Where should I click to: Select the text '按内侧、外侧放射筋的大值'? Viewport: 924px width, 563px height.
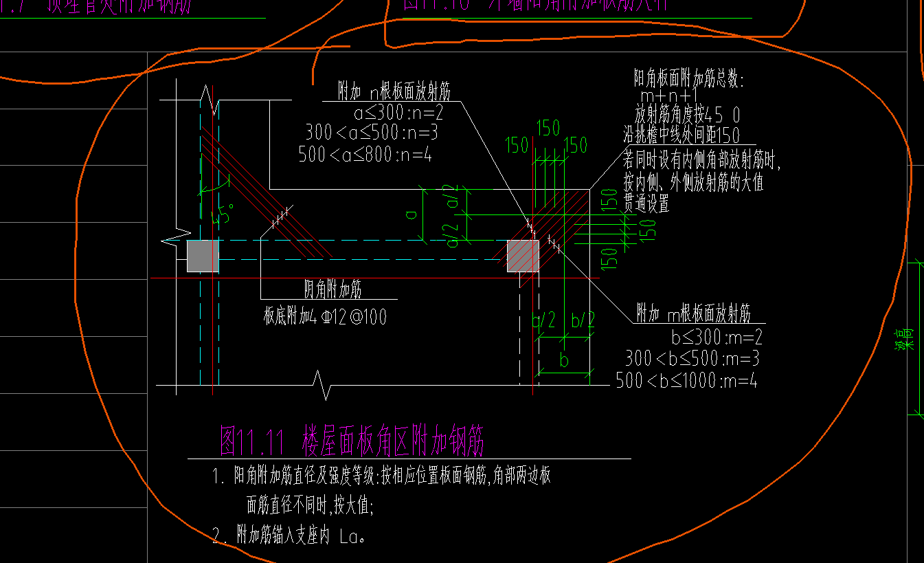pyautogui.click(x=693, y=184)
